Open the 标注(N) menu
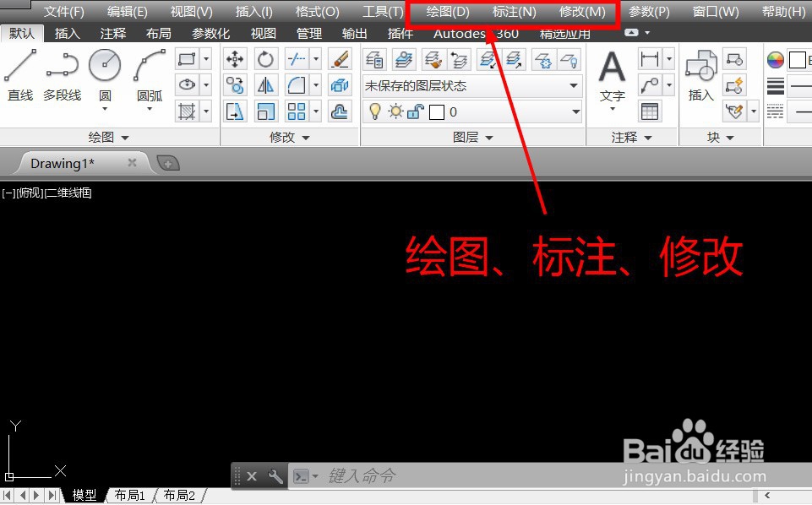This screenshot has width=812, height=505. [514, 11]
